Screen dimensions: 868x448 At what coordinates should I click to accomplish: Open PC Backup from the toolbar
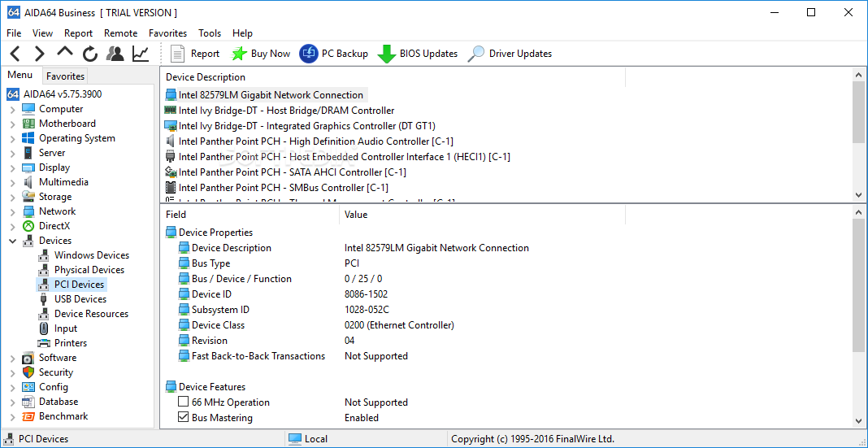[x=334, y=54]
